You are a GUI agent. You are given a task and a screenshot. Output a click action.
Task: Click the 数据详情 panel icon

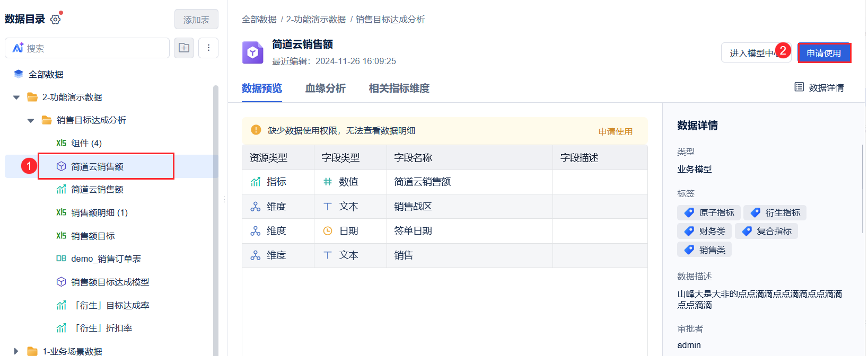[799, 87]
